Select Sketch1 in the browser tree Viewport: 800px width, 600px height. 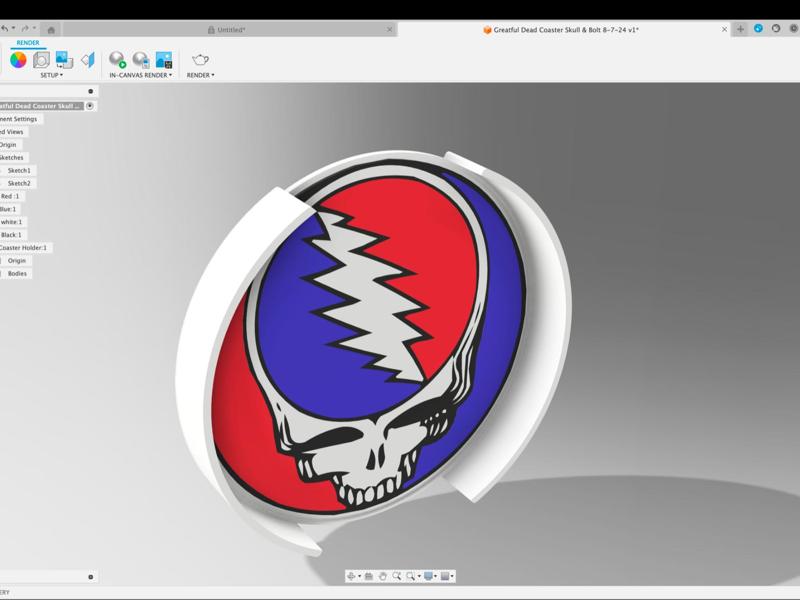coord(19,170)
